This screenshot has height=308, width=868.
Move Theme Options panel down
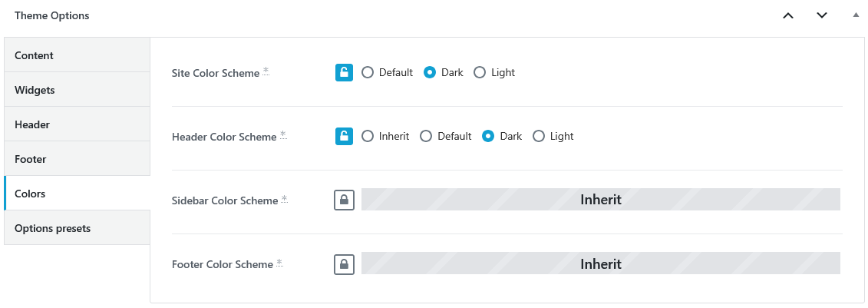pos(822,15)
